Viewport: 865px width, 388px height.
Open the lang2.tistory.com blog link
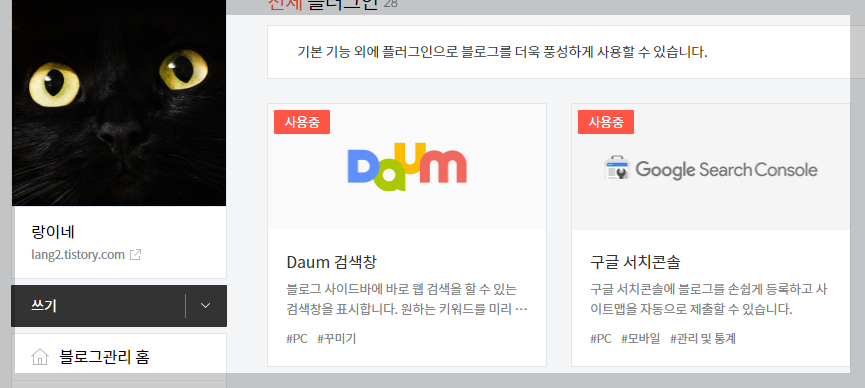pyautogui.click(x=78, y=255)
